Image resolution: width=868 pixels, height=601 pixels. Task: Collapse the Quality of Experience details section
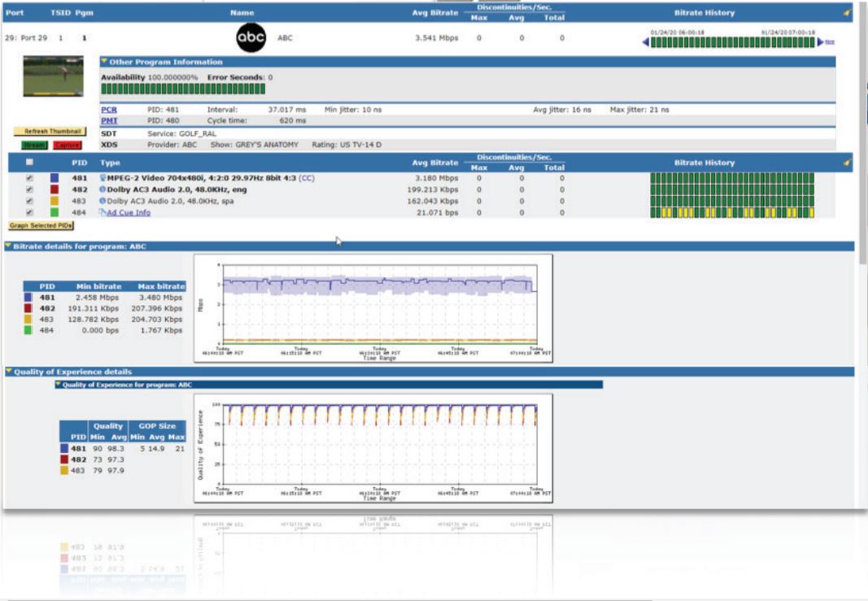pos(9,372)
